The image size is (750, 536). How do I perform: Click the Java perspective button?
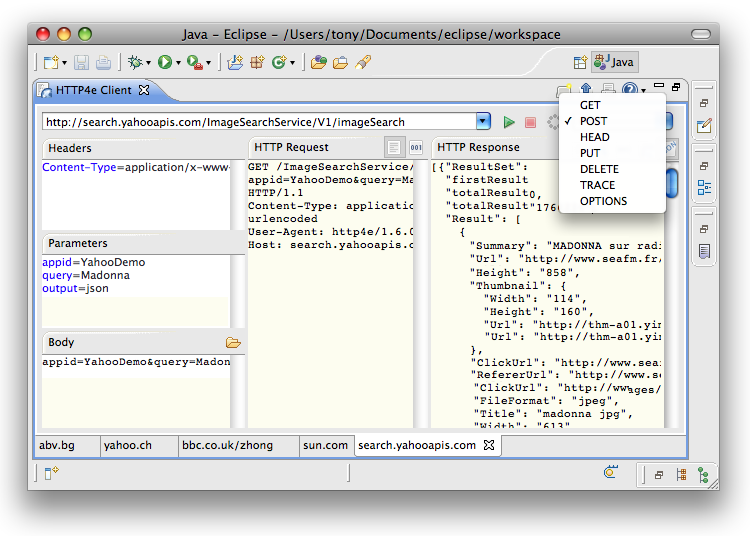(x=614, y=62)
